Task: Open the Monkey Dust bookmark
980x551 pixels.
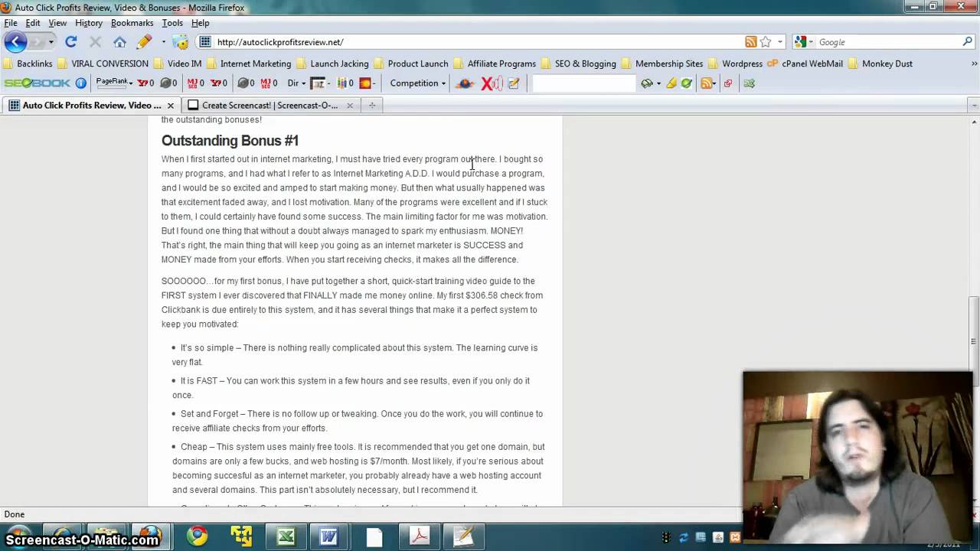Action: (880, 64)
